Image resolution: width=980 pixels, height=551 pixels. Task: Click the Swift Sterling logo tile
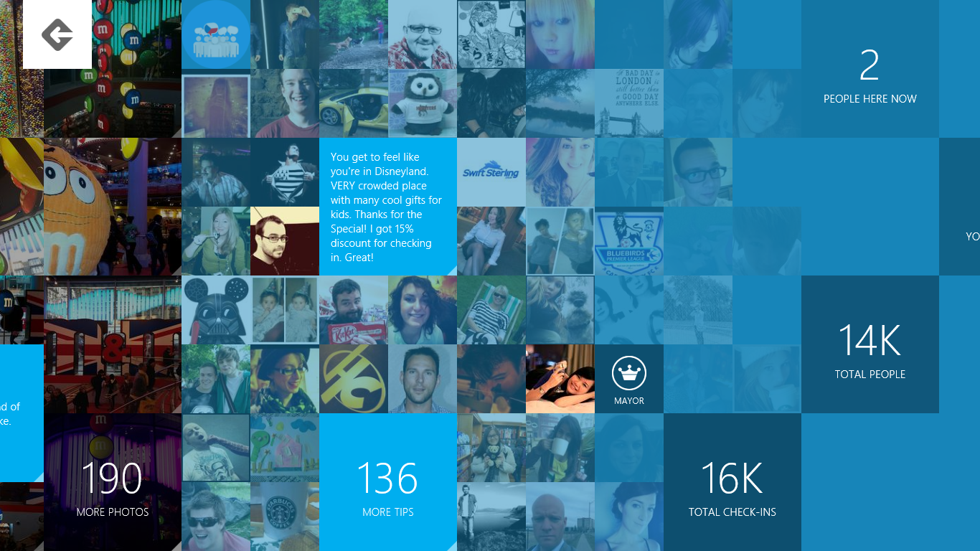point(491,172)
